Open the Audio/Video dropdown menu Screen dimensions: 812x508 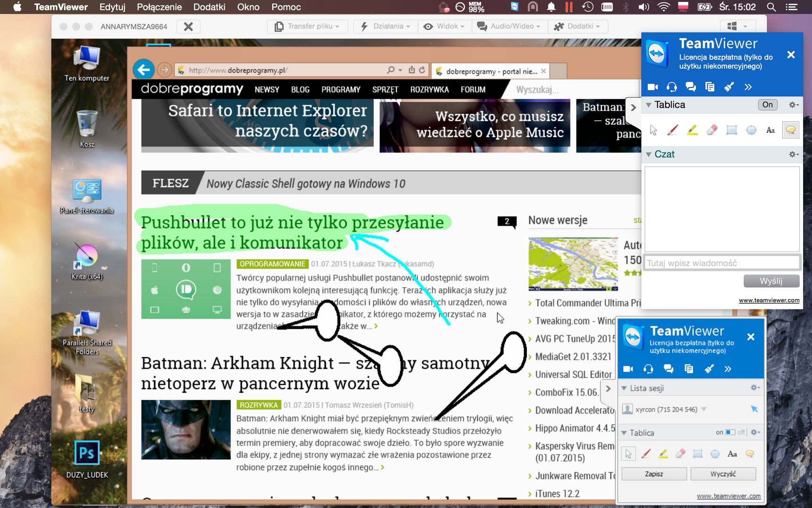[509, 26]
